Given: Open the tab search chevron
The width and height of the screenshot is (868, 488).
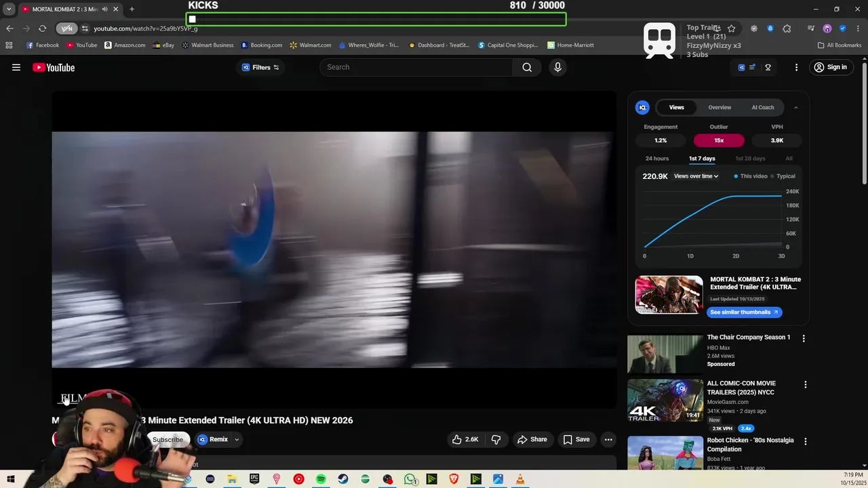Looking at the screenshot, I should [x=9, y=9].
